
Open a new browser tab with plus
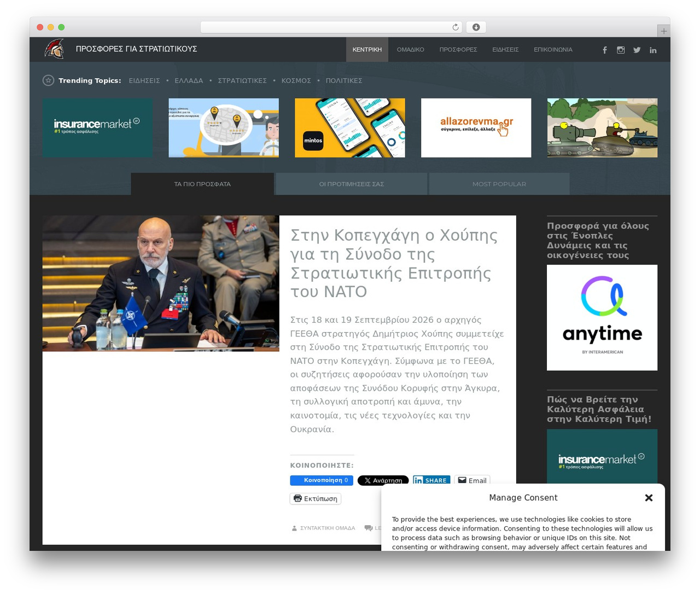663,31
